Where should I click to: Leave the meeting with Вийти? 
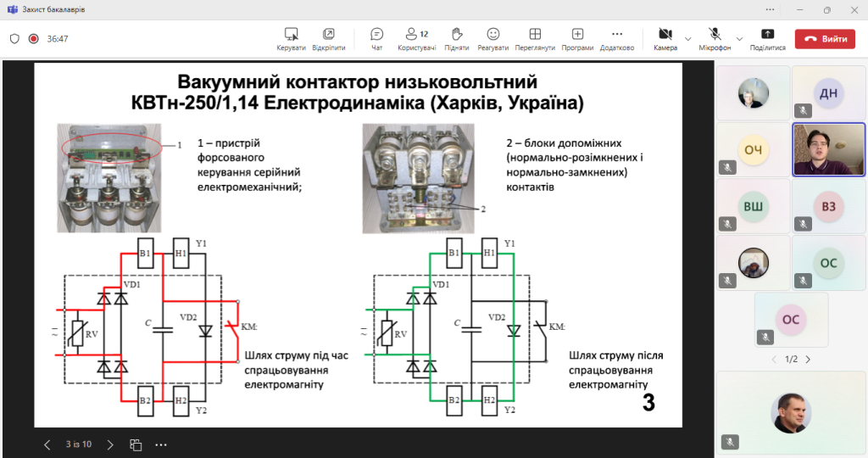[826, 39]
